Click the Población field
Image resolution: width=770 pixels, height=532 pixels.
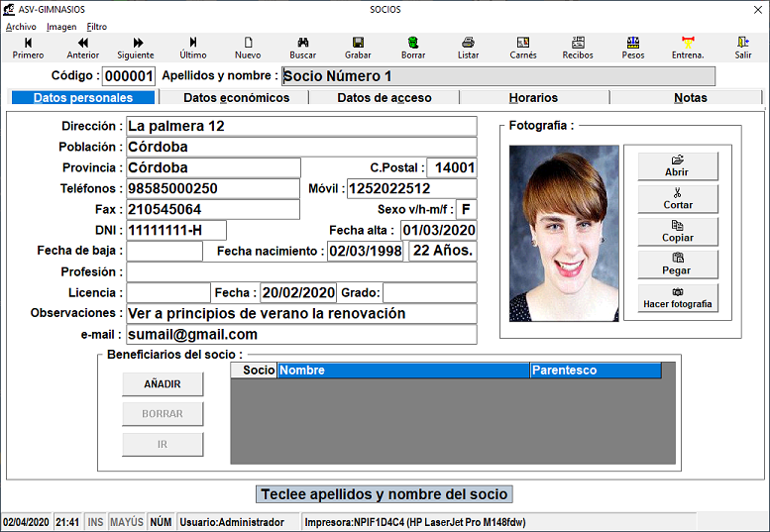tap(301, 147)
